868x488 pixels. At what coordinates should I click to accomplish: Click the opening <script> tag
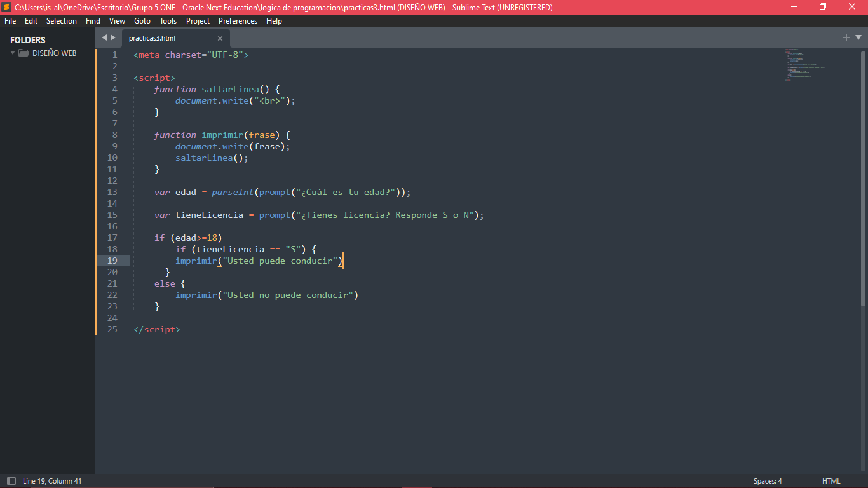click(154, 78)
